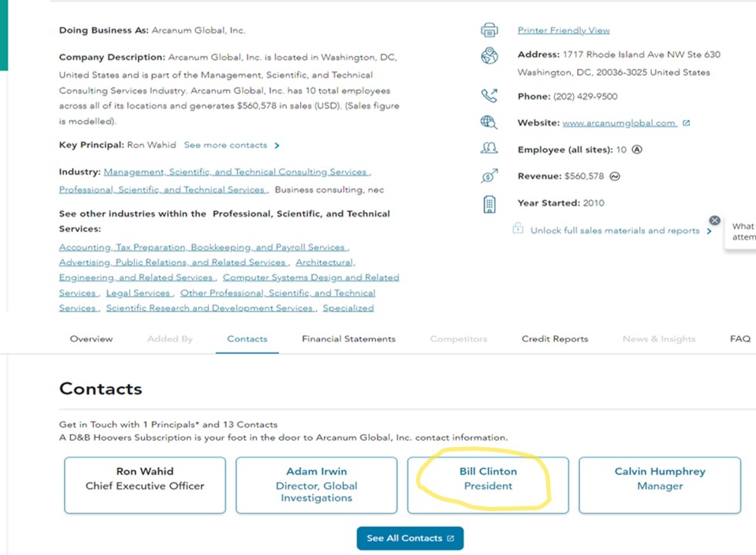Click chevron after Unlock full sales materials
Viewport: 756px width, 555px height.
click(709, 231)
